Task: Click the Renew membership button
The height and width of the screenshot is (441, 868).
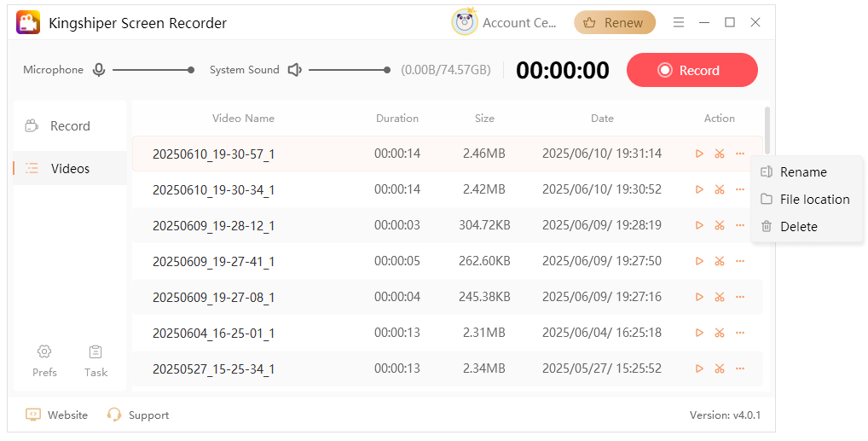Action: click(615, 23)
